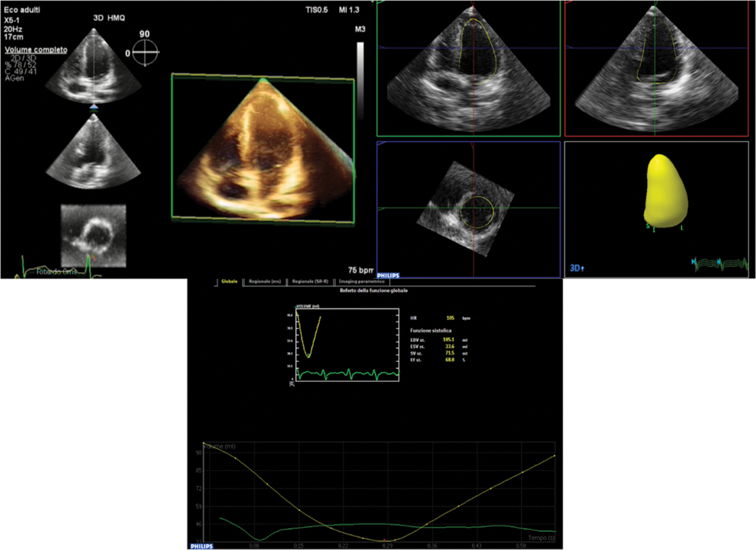Select the Regionale (%R-R) tab
The image size is (756, 550).
310,282
